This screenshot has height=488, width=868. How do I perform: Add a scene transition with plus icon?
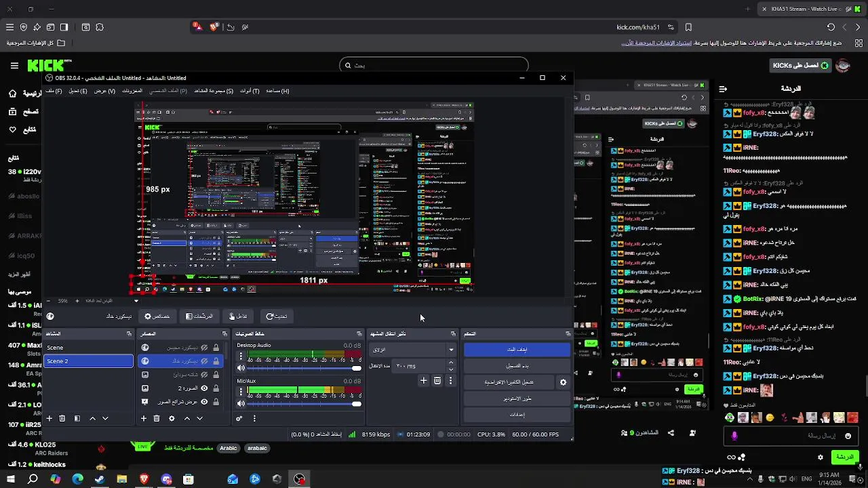pos(424,381)
